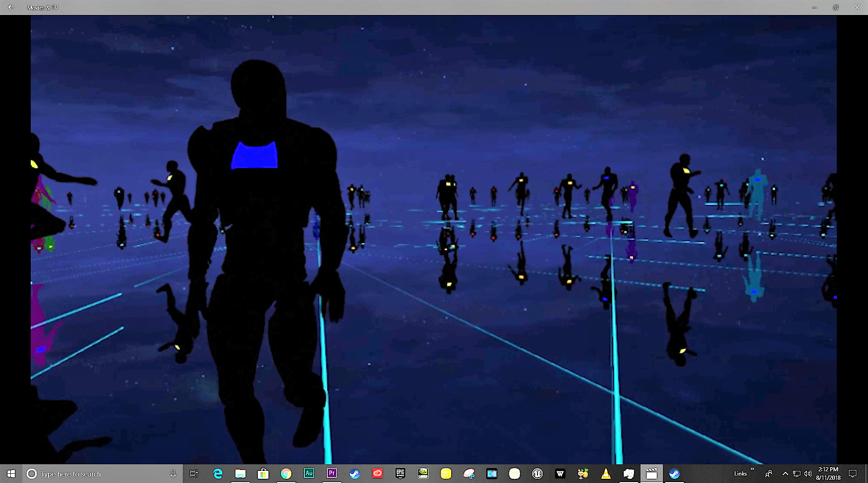
Task: Open Microsoft Edge from the taskbar
Action: pyautogui.click(x=218, y=473)
